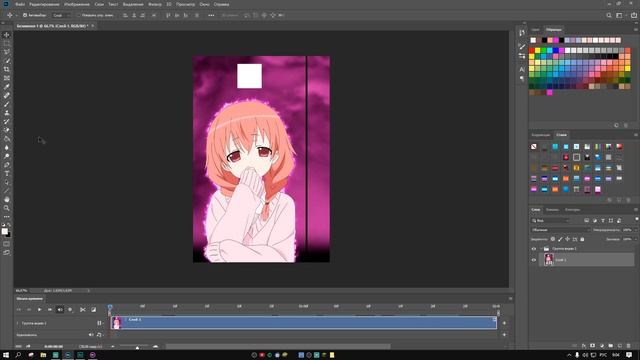640x360 pixels.
Task: Delete the layer with the trash icon
Action: pos(629,346)
